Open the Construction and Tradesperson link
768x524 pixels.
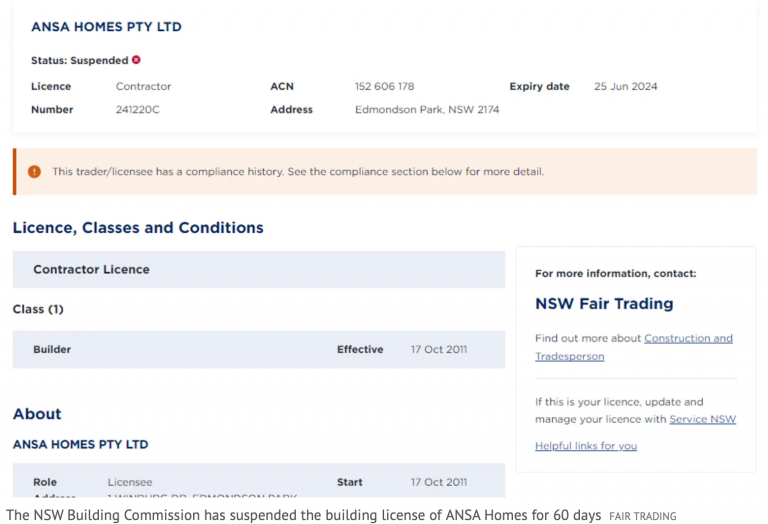pyautogui.click(x=688, y=339)
